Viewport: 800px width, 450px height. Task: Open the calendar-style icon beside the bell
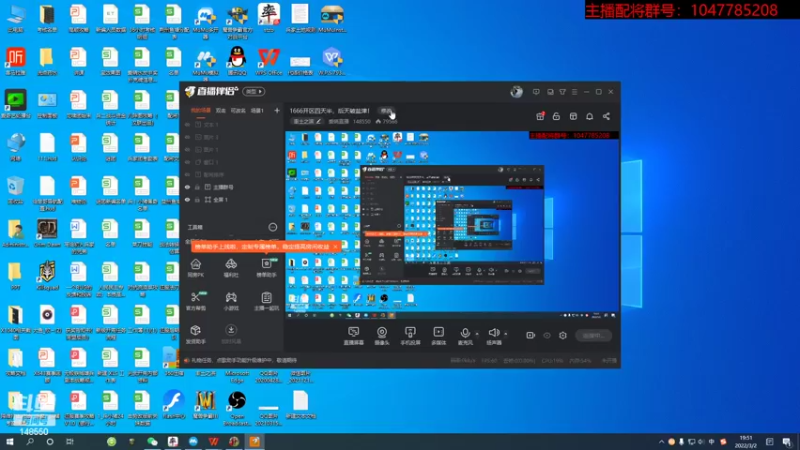[573, 116]
